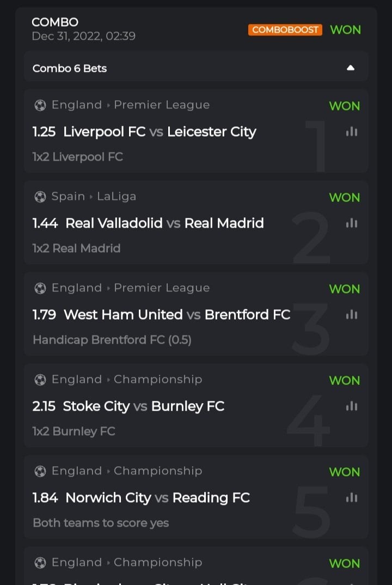Open stats icon for West Ham vs Brentford
Viewport: 392px width, 585px height.
(x=352, y=315)
